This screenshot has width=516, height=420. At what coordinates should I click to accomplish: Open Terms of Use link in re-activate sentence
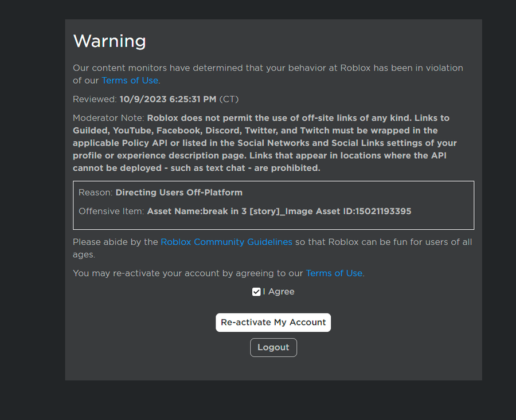334,273
